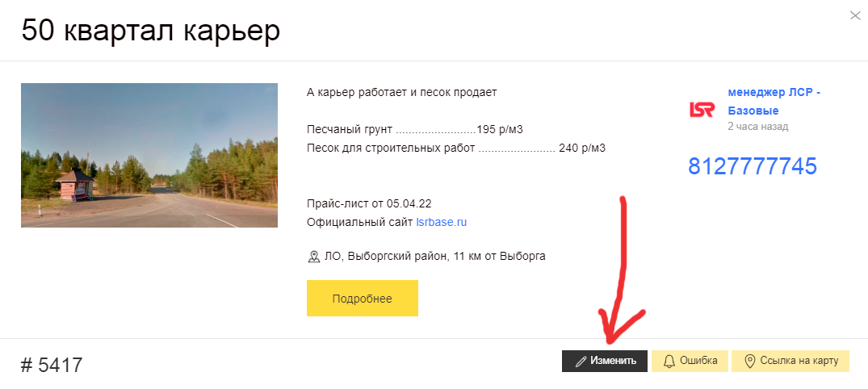The height and width of the screenshot is (389, 868).
Task: Close the 50 квартал карьер card
Action: coord(855,15)
